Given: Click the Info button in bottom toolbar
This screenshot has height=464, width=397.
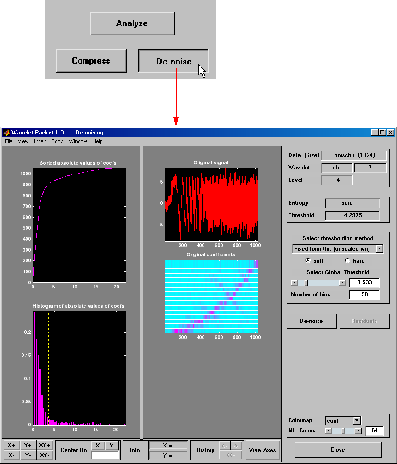Looking at the screenshot, I should [x=135, y=450].
